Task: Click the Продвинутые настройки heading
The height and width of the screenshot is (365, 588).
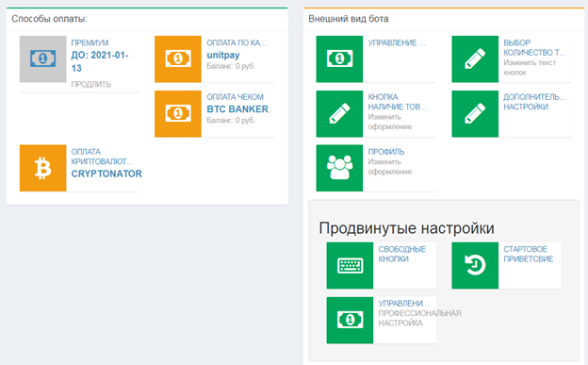Action: pos(406,228)
